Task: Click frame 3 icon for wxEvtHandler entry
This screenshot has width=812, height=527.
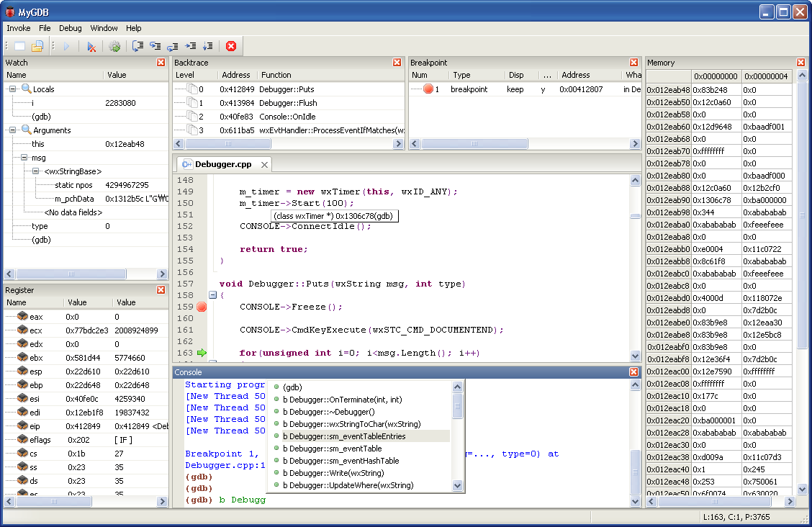Action: click(x=192, y=130)
